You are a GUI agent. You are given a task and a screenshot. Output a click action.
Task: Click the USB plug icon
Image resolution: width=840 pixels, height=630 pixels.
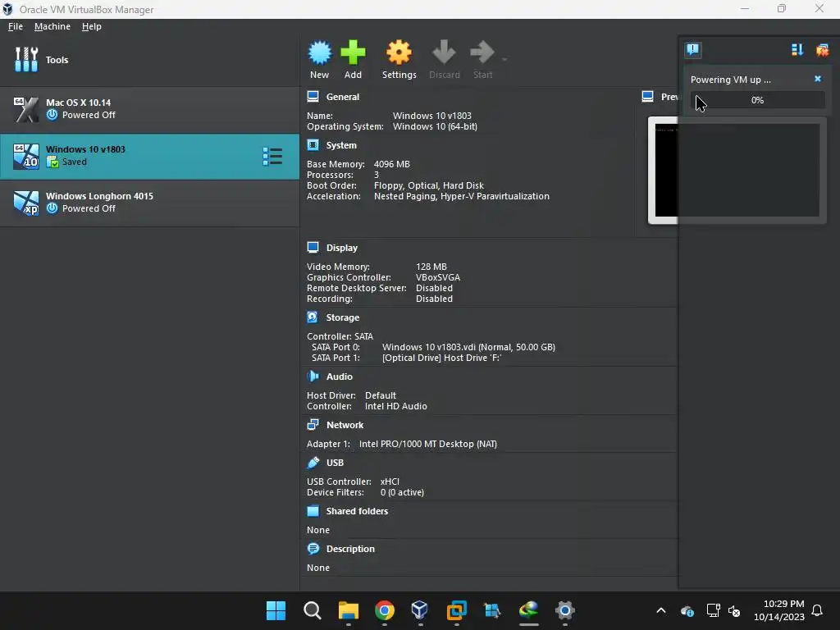point(313,463)
